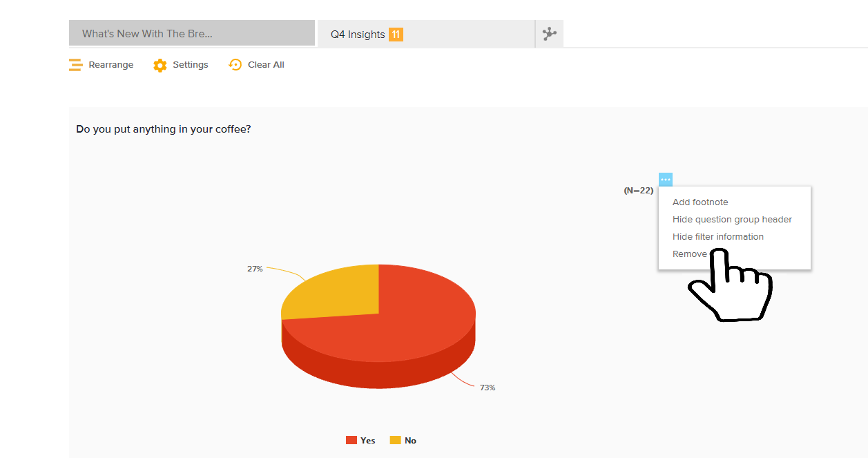Click the question title about coffee
868x458 pixels.
coord(164,129)
